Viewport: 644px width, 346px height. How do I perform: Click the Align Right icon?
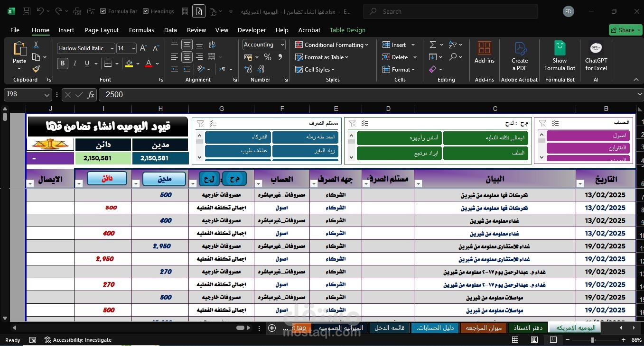pos(200,57)
